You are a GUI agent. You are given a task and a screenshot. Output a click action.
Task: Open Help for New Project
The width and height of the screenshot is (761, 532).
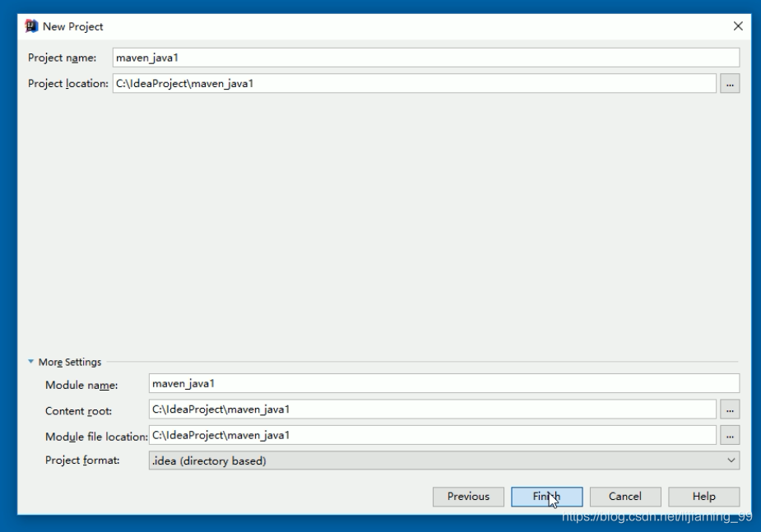click(x=703, y=497)
